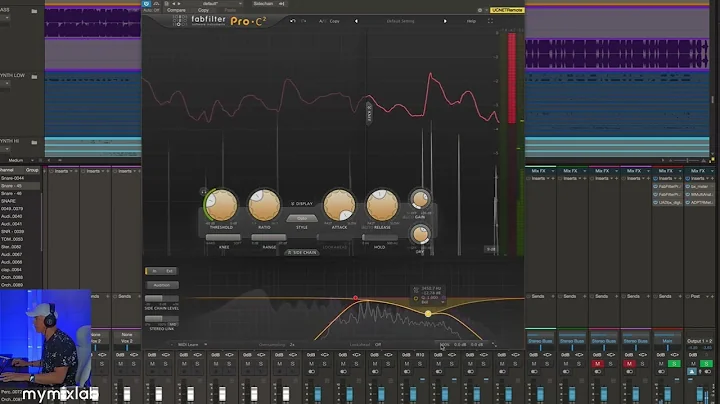
Task: Open plugin settings gear icon
Action: (x=480, y=10)
